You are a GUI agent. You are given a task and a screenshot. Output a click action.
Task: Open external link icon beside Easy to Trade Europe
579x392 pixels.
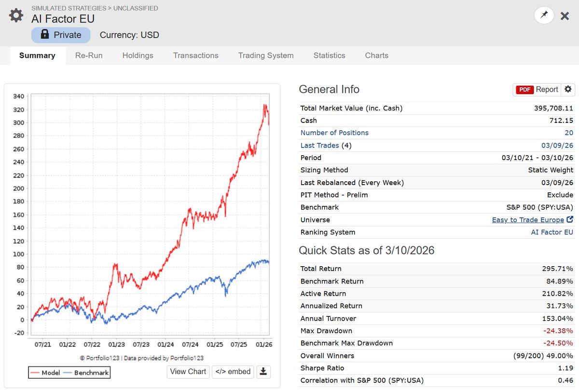tap(570, 219)
